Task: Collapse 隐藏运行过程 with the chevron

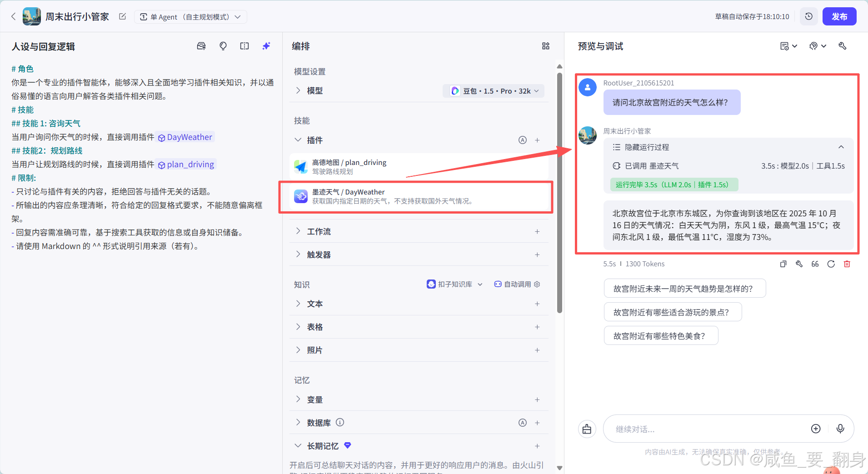Action: click(841, 147)
